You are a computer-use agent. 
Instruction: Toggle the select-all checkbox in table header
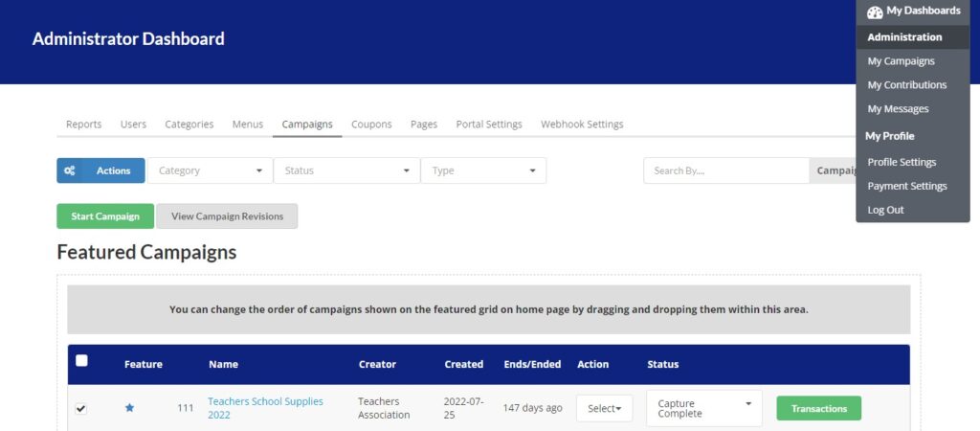[81, 360]
